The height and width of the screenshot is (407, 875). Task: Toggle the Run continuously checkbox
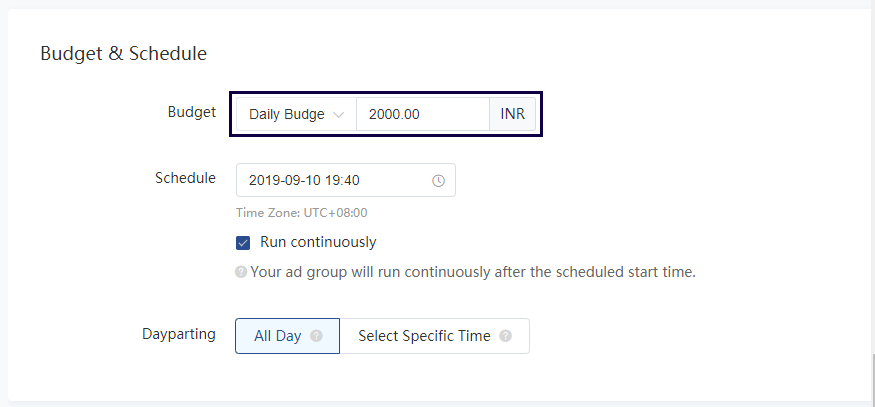click(x=243, y=242)
